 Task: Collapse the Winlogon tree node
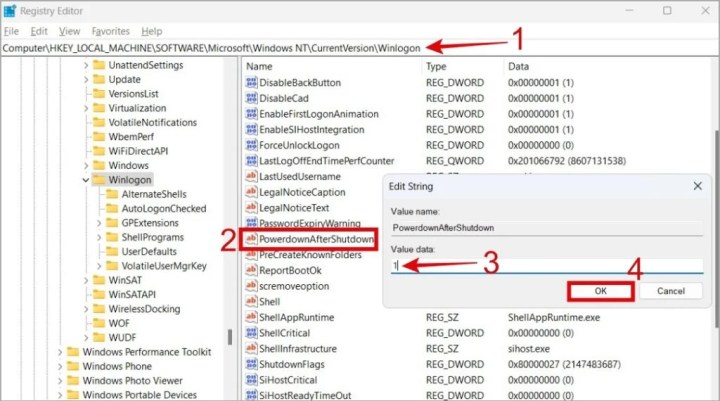click(86, 180)
